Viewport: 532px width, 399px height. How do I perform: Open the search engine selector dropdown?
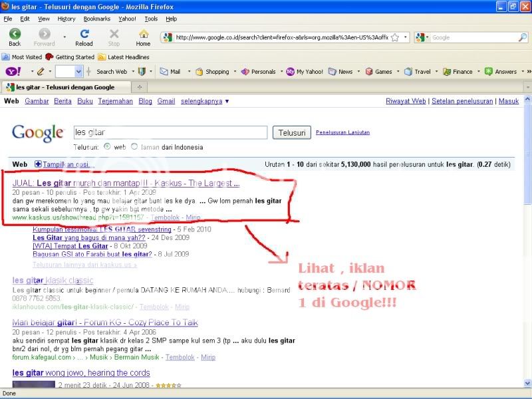[427, 37]
